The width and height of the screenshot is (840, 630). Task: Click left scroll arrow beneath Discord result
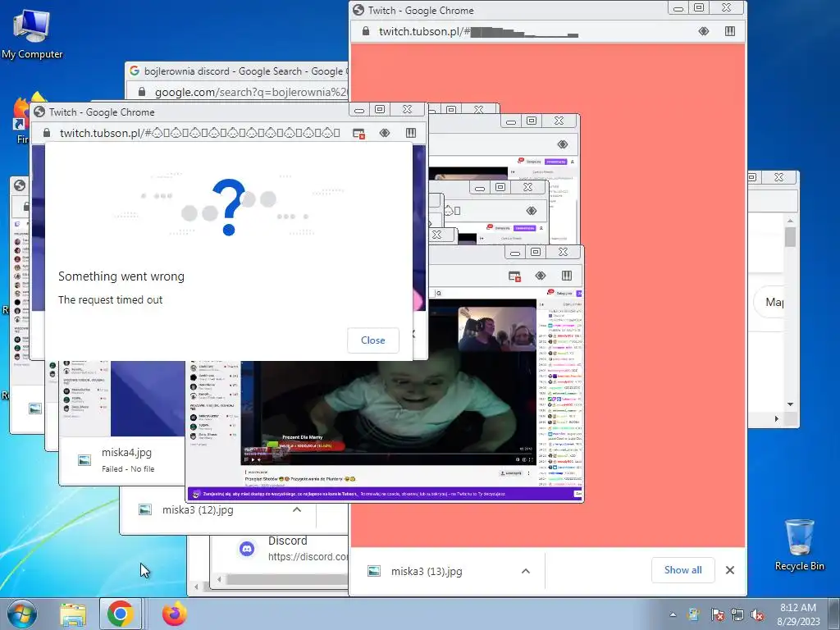coord(219,579)
